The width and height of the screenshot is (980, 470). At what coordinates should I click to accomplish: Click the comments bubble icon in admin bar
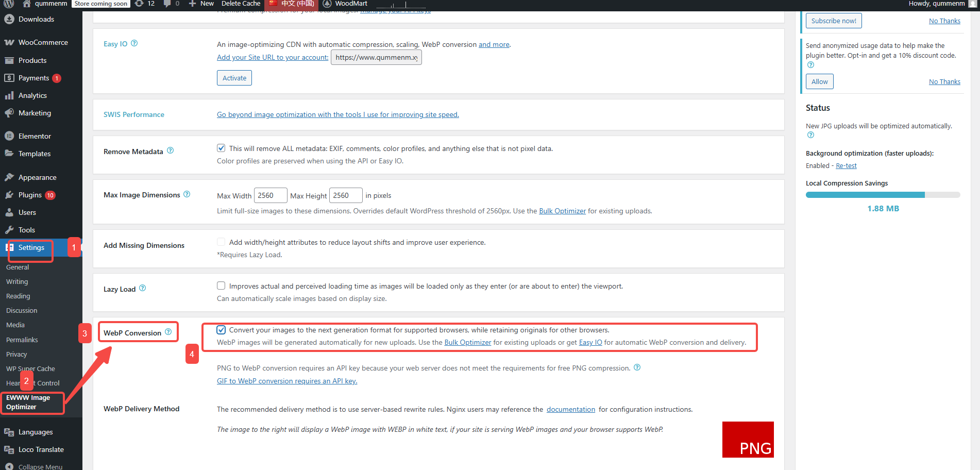[166, 4]
